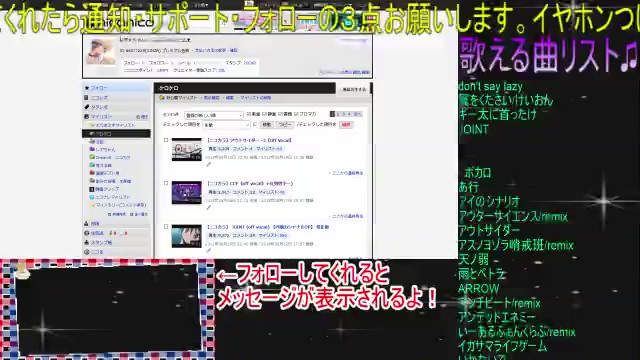
Task: Click the コピー button
Action: click(285, 124)
